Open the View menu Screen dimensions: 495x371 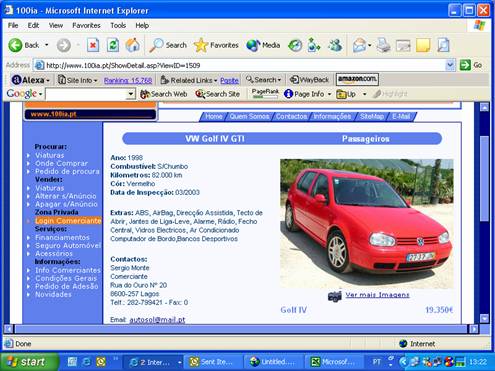[x=56, y=25]
